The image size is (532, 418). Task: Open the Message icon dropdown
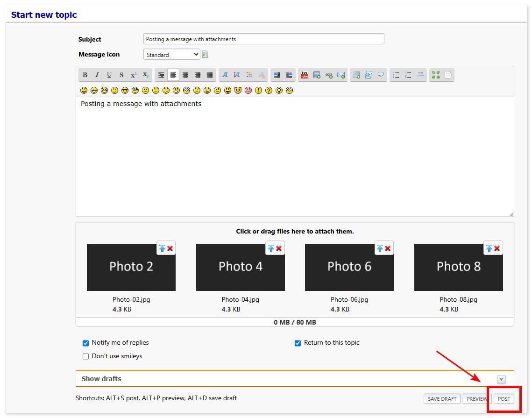click(x=171, y=55)
